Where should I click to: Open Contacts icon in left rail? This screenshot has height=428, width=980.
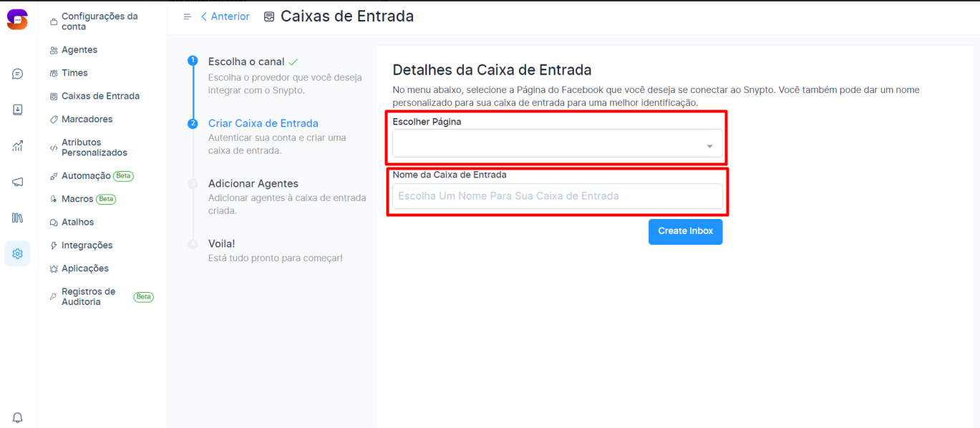(x=18, y=110)
